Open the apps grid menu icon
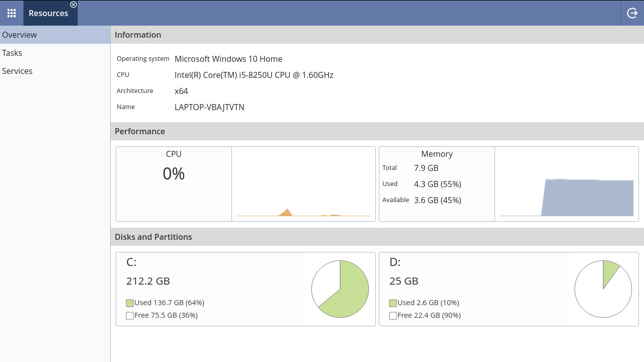 click(12, 13)
